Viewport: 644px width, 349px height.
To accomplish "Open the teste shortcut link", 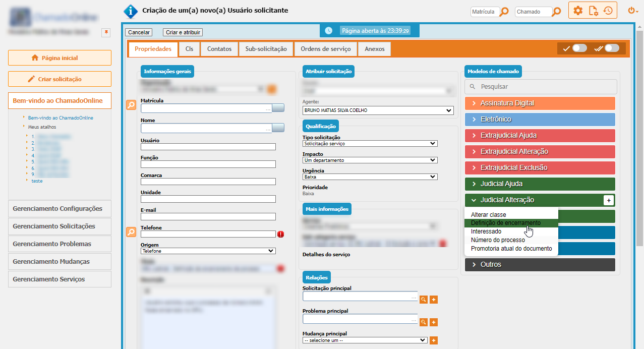I will [x=37, y=181].
